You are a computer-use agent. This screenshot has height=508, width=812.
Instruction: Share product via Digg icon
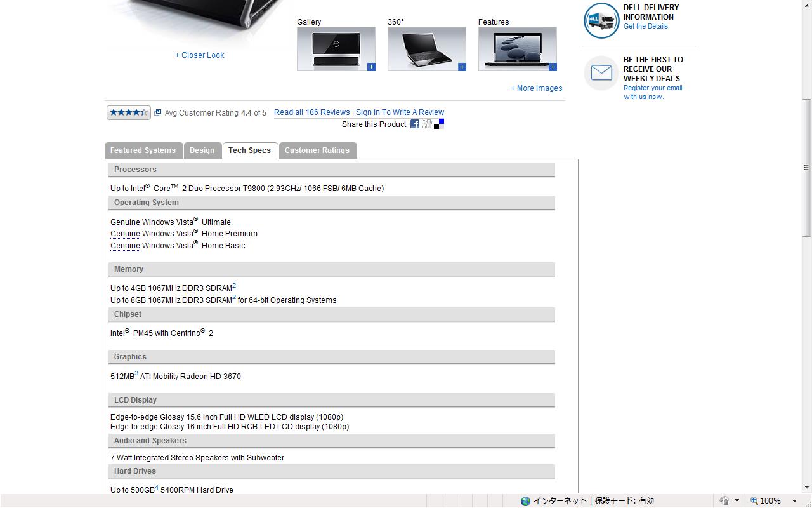427,124
